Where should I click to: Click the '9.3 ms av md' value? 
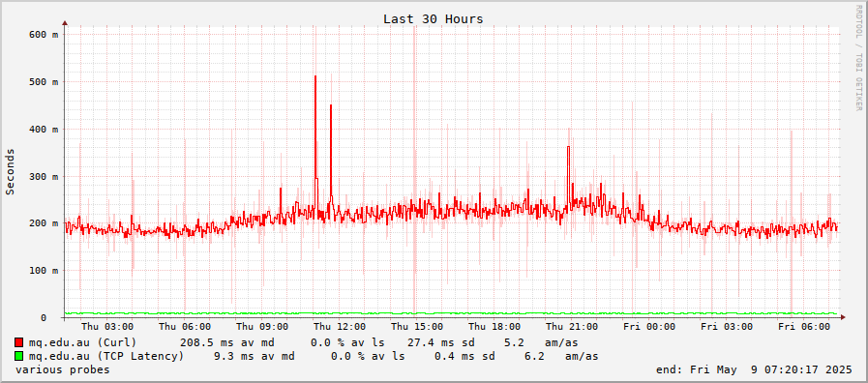click(x=254, y=356)
